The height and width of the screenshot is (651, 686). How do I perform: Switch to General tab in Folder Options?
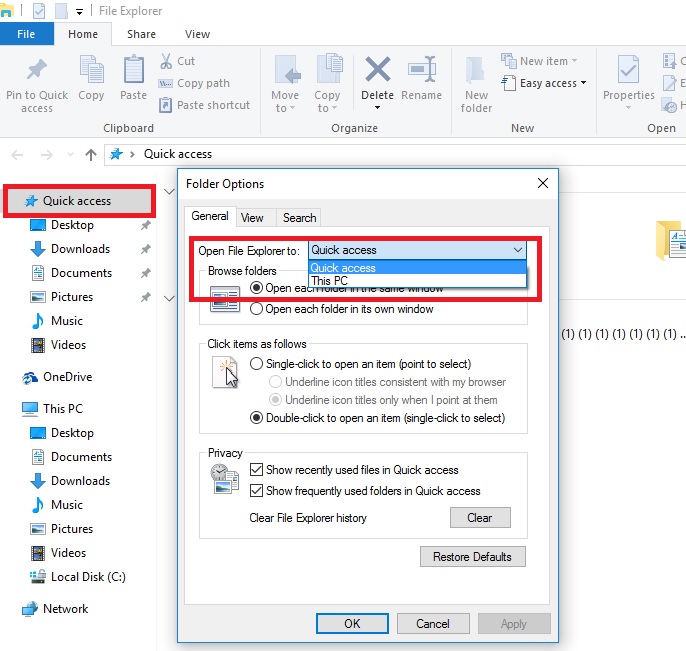tap(210, 216)
